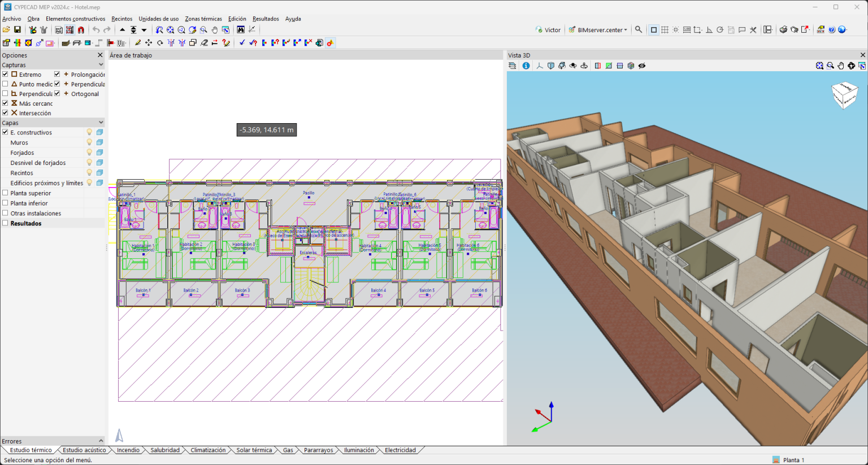Screen dimensions: 868x465
Task: Click the red magnet snap icon
Action: point(81,30)
